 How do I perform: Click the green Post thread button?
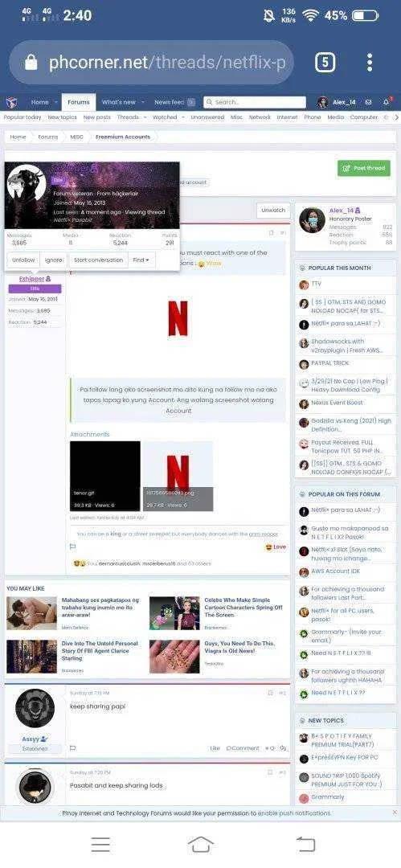pyautogui.click(x=364, y=168)
